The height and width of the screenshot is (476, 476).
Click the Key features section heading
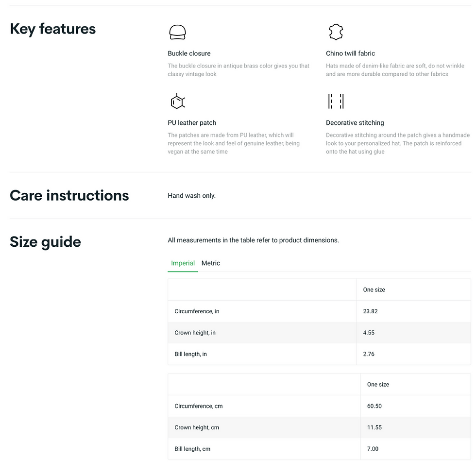[53, 29]
